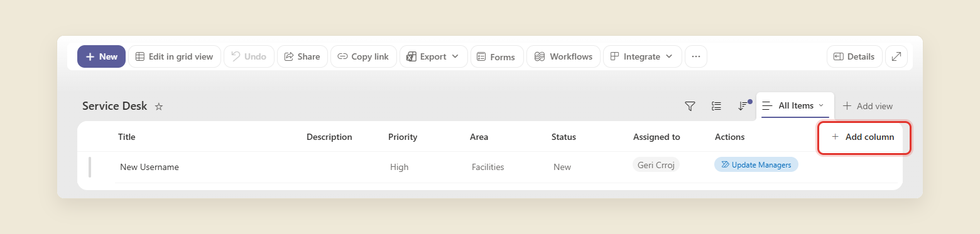Open the New Username item

[150, 167]
